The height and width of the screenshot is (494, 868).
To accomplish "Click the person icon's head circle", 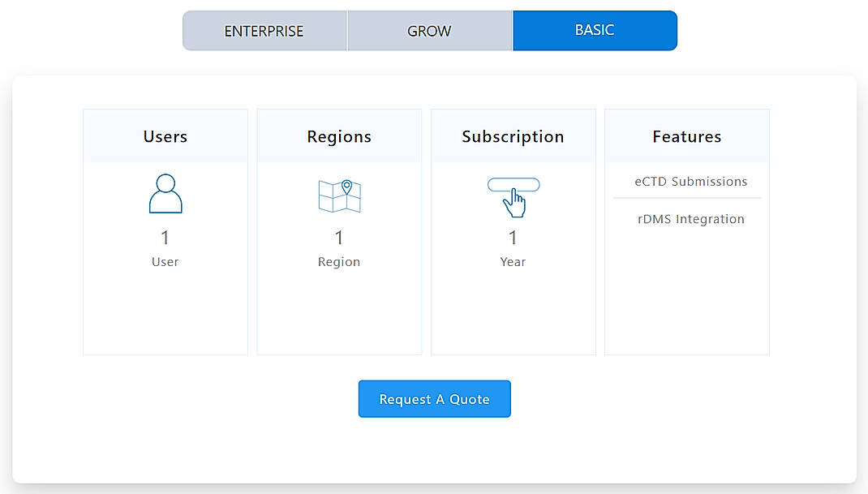I will point(165,185).
